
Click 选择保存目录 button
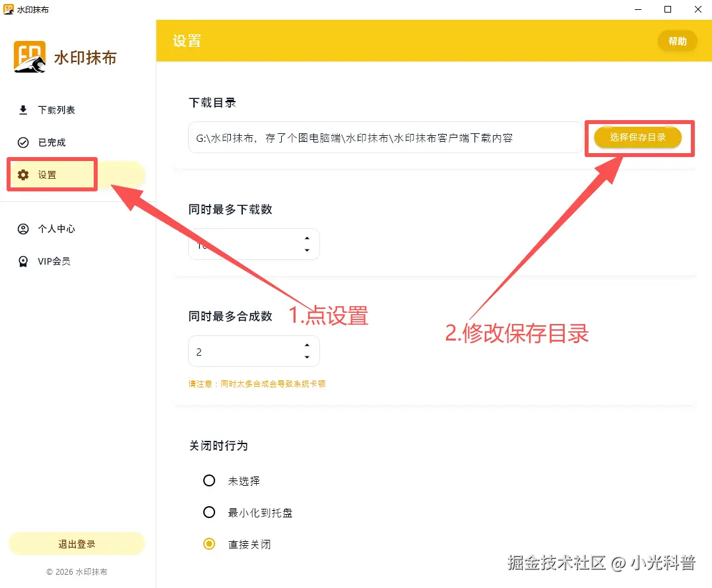point(637,137)
